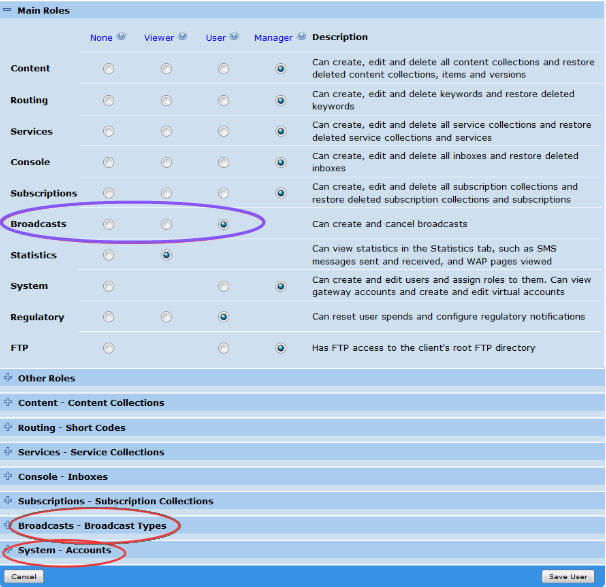Set Console role to User
Image resolution: width=606 pixels, height=587 pixels.
pos(223,162)
